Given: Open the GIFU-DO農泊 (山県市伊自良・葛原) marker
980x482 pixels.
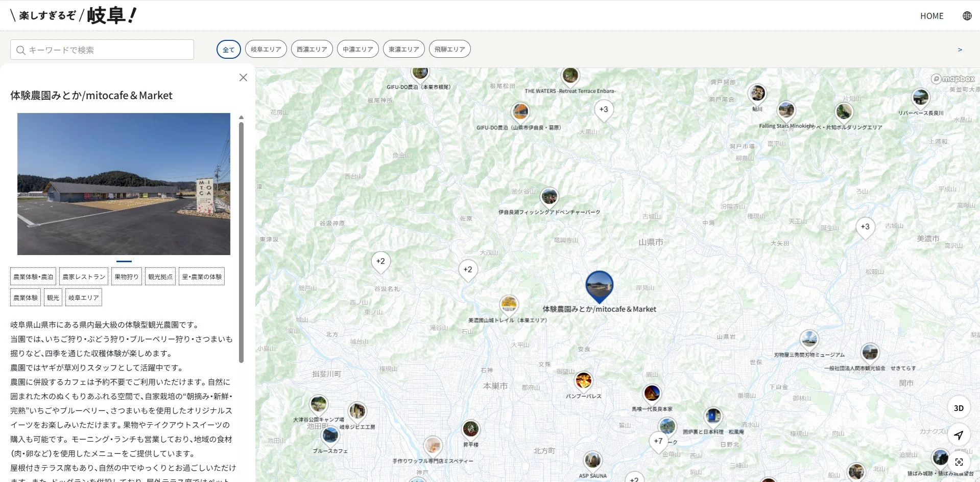Looking at the screenshot, I should pyautogui.click(x=520, y=112).
